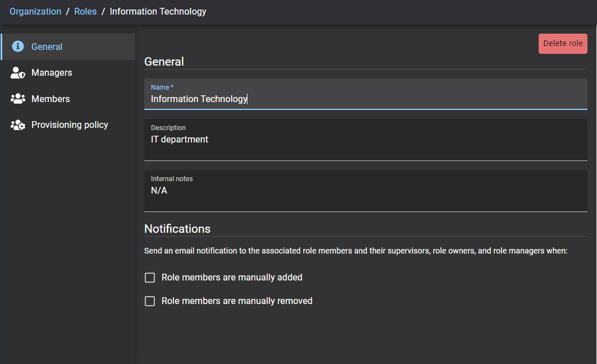
Task: Click the General info circle icon
Action: (x=18, y=47)
